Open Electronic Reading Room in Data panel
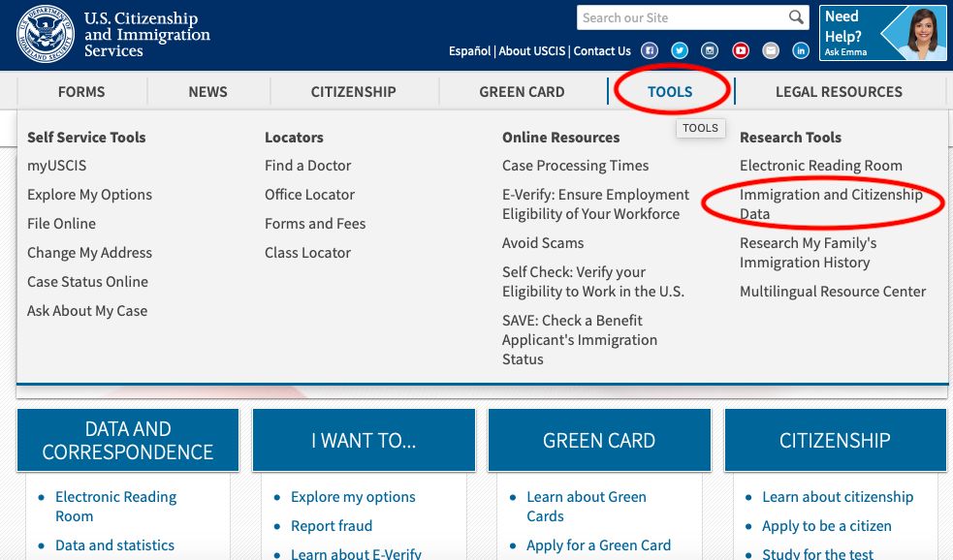This screenshot has height=560, width=953. click(x=115, y=507)
